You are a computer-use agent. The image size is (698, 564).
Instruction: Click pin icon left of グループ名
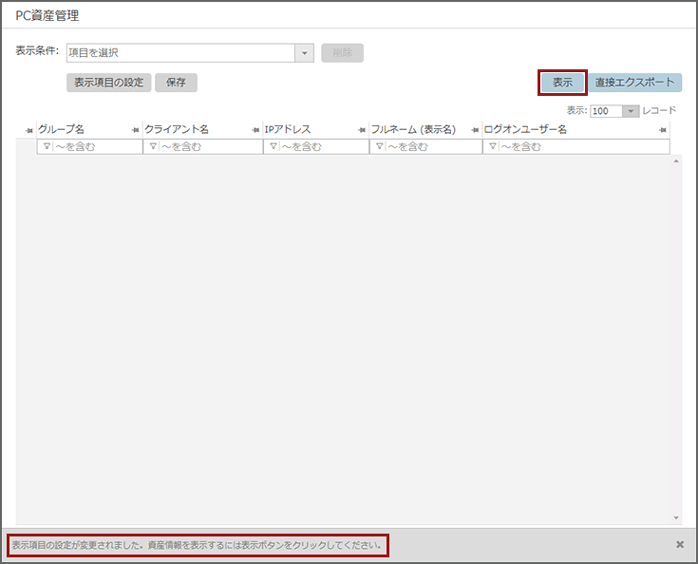coord(29,130)
